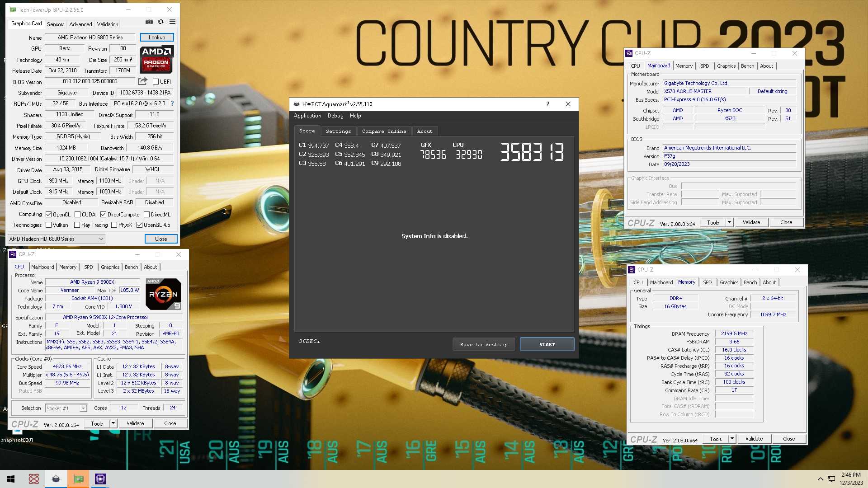Click Close button in GPU-Z

(x=161, y=239)
